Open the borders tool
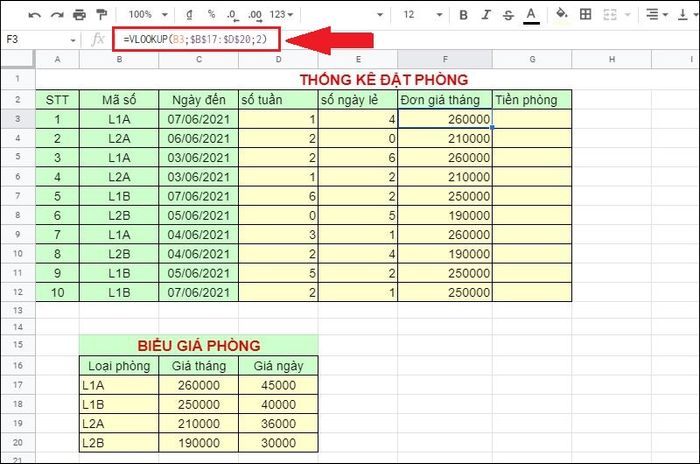The width and height of the screenshot is (700, 464). point(585,14)
